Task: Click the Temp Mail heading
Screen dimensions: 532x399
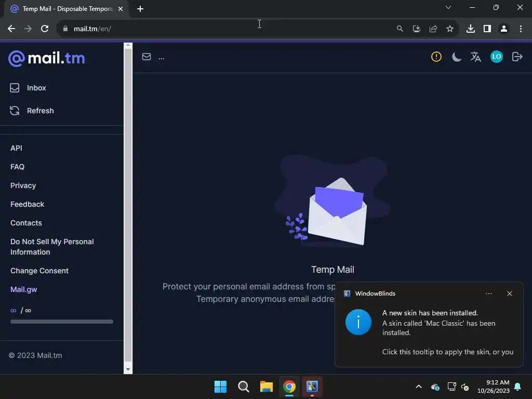Action: [332, 270]
